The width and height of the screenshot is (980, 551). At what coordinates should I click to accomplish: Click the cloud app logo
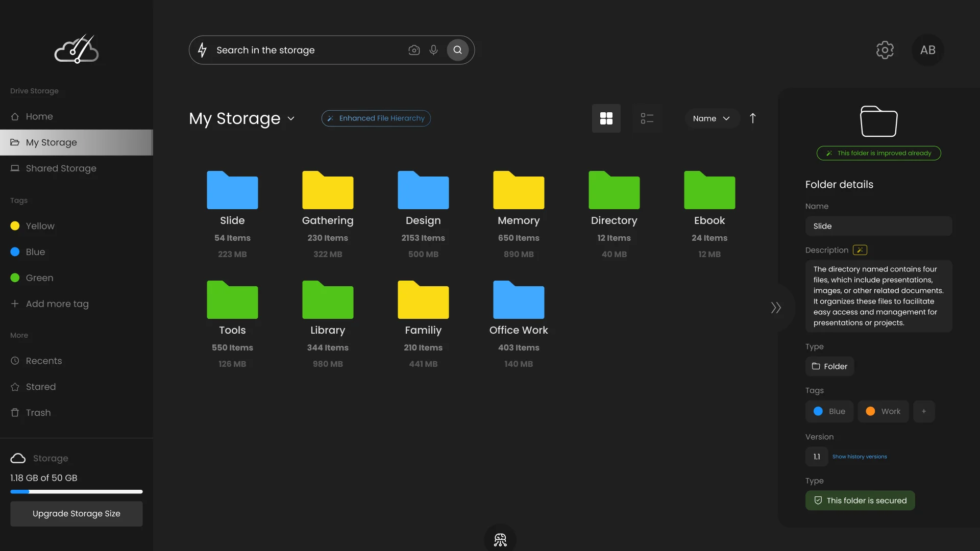coord(77,49)
